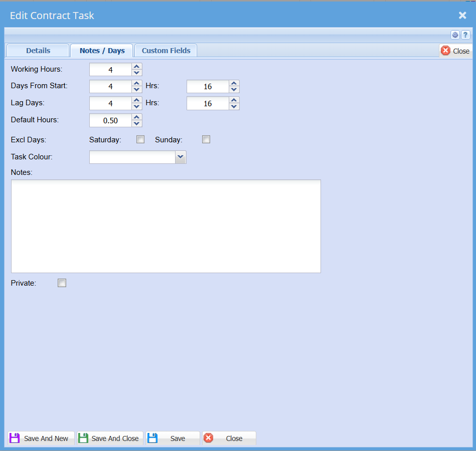Click the Lag Days Hrs field showing 16
The height and width of the screenshot is (451, 476).
pos(208,103)
